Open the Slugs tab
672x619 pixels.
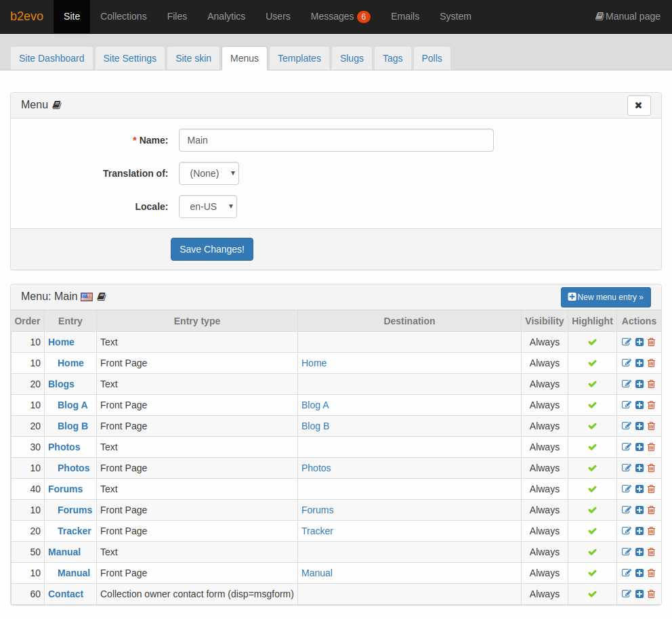352,58
